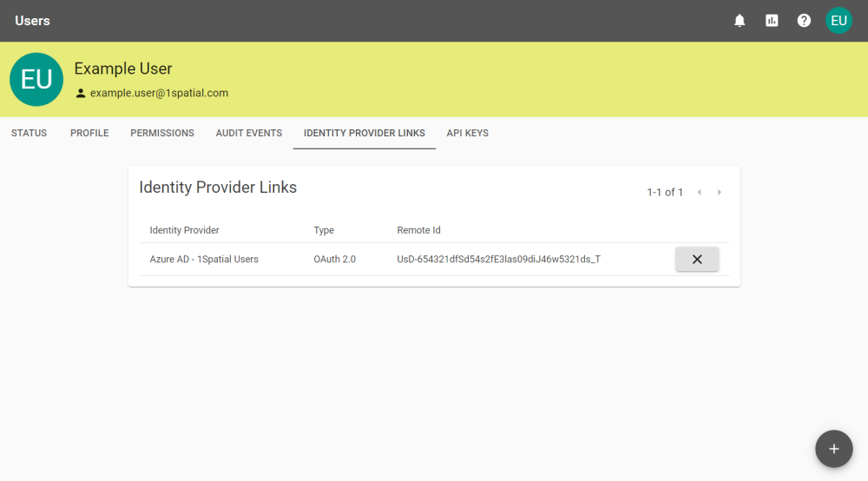Click the Example User name heading
Image resolution: width=868 pixels, height=481 pixels.
click(123, 69)
